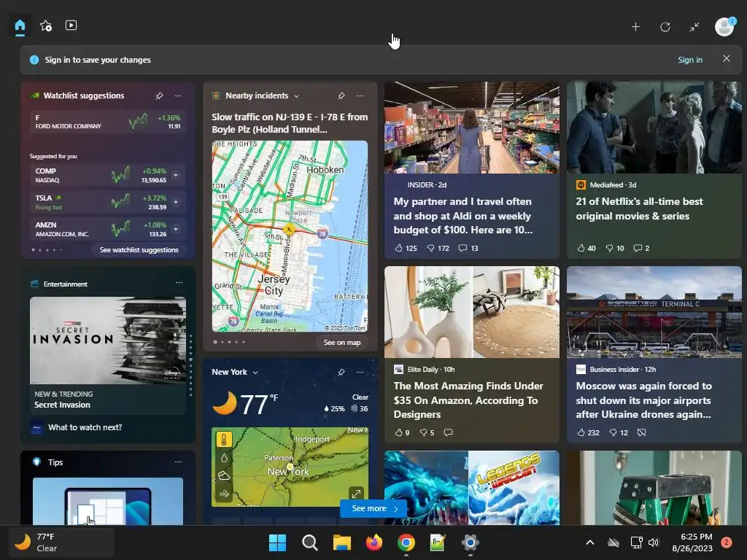
Task: Open Settings gear from the taskbar
Action: pyautogui.click(x=471, y=542)
